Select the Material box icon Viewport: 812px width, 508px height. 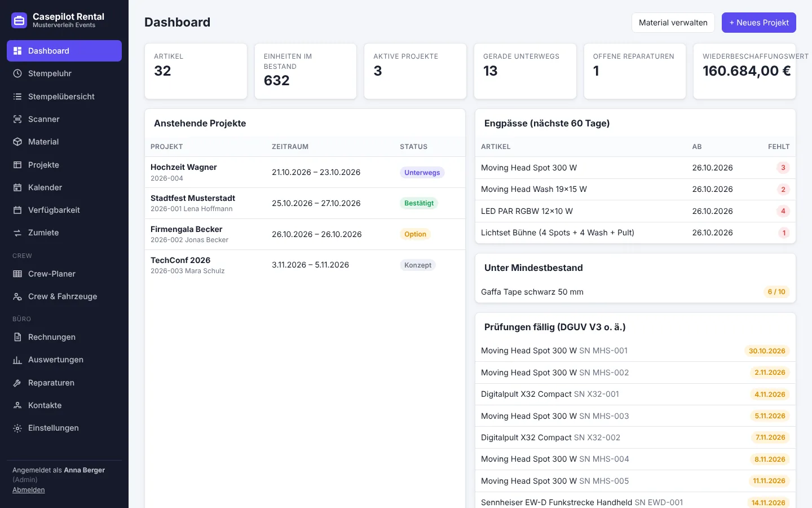[x=17, y=142]
